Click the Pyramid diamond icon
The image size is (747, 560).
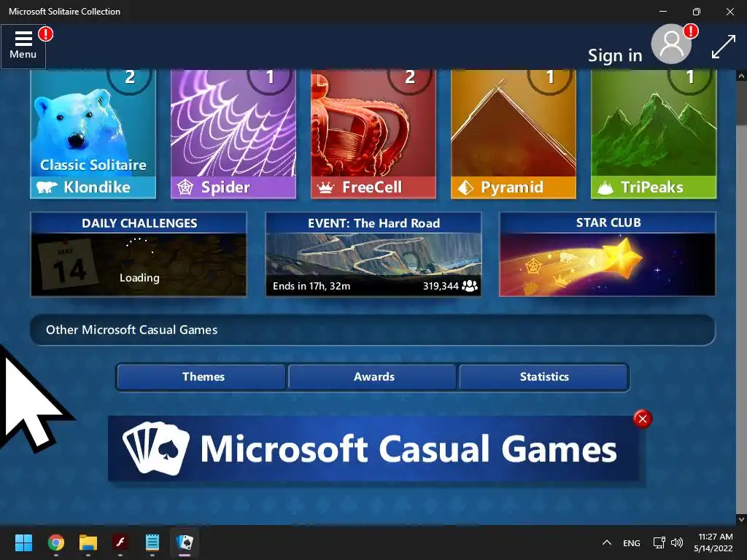pyautogui.click(x=465, y=187)
